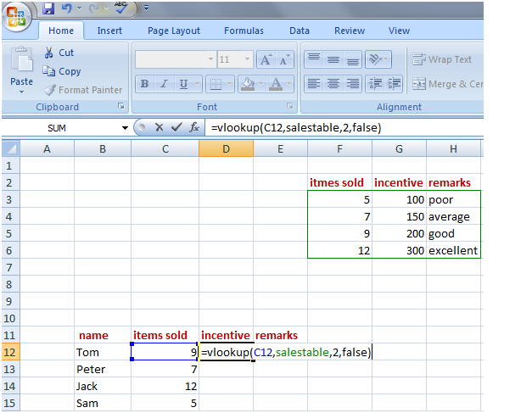Viewport: 532px width, 413px height.
Task: Cancel the formula entry with the X
Action: (159, 127)
